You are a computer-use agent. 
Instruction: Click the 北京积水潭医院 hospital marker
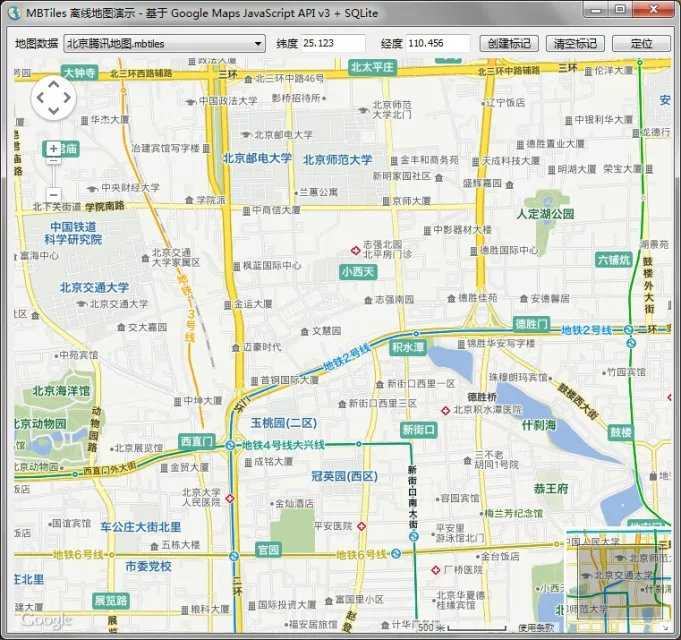[x=445, y=410]
